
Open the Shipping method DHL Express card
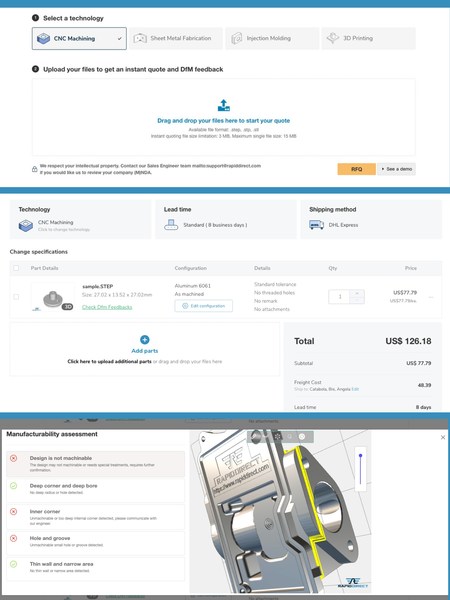pyautogui.click(x=371, y=219)
